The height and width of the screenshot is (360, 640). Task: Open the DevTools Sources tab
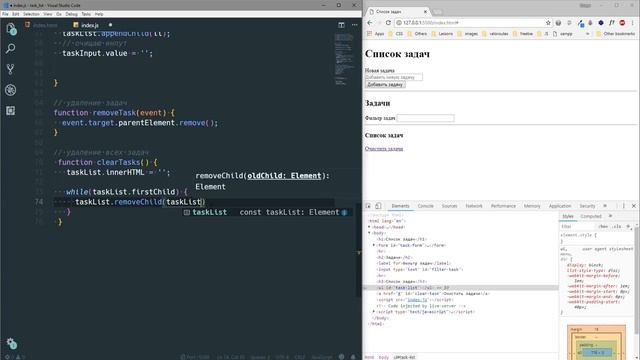click(449, 206)
